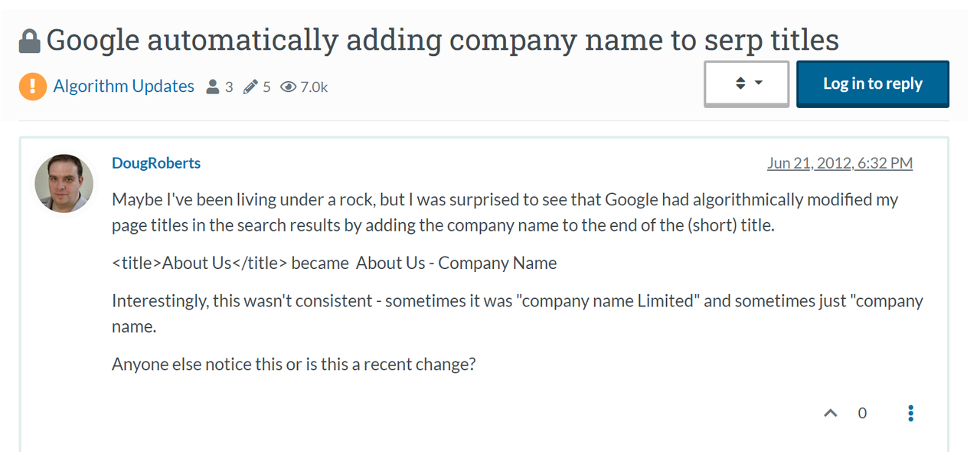Click the Jun 21, 2012 timestamp link
The height and width of the screenshot is (452, 980).
pos(839,163)
